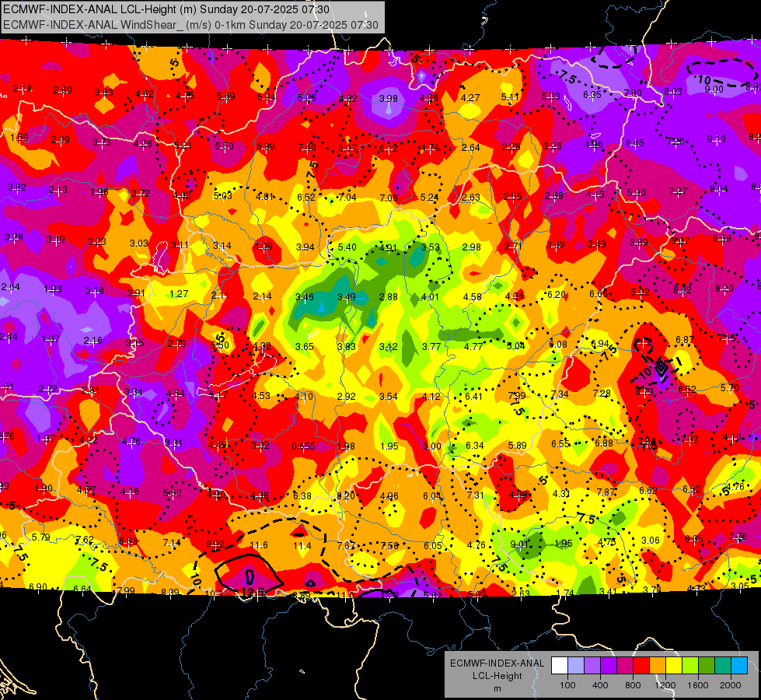
Task: Click the wind shear value 6.41
Action: click(473, 397)
